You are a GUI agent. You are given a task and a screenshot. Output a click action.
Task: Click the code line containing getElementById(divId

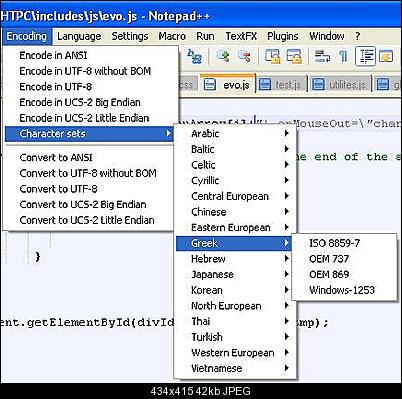[87, 323]
